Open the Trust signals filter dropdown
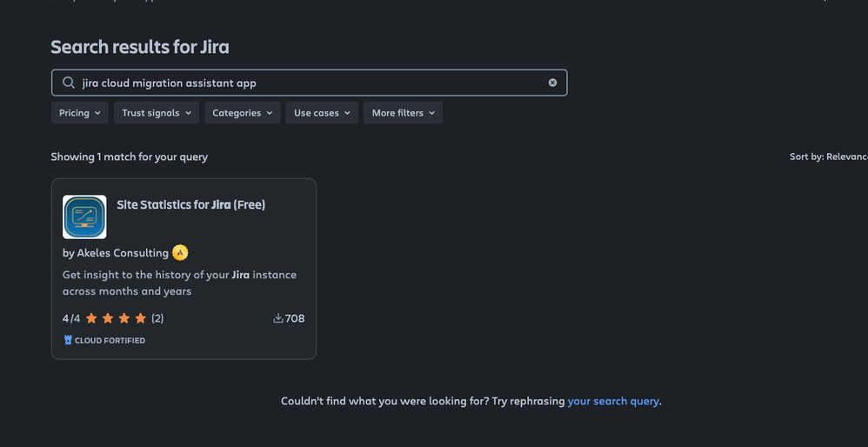 pos(157,113)
